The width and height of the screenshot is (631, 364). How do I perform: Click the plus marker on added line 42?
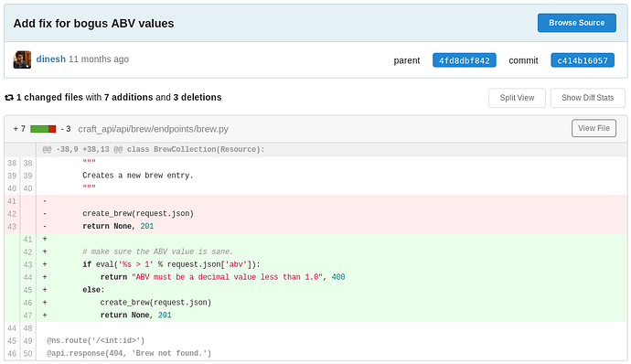coord(45,252)
